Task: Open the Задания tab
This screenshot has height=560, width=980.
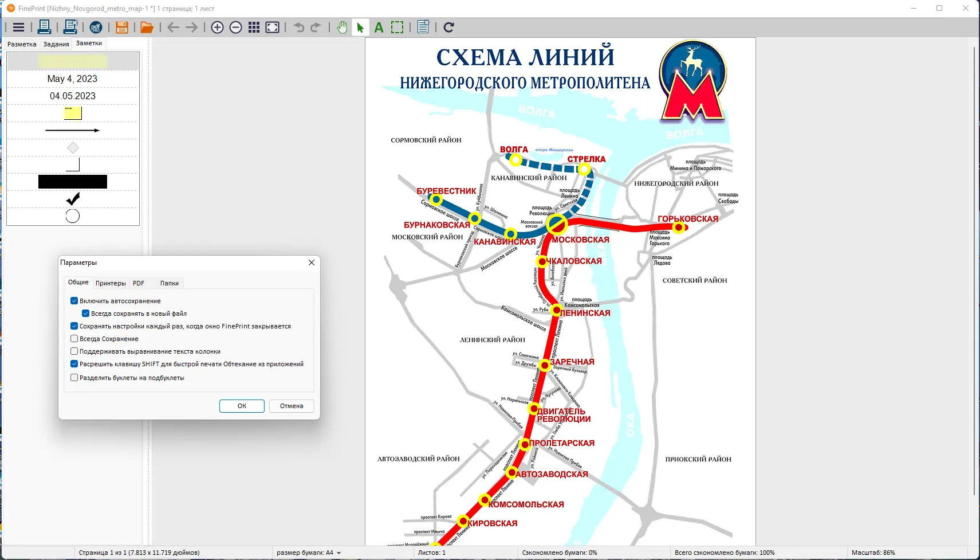Action: (56, 44)
